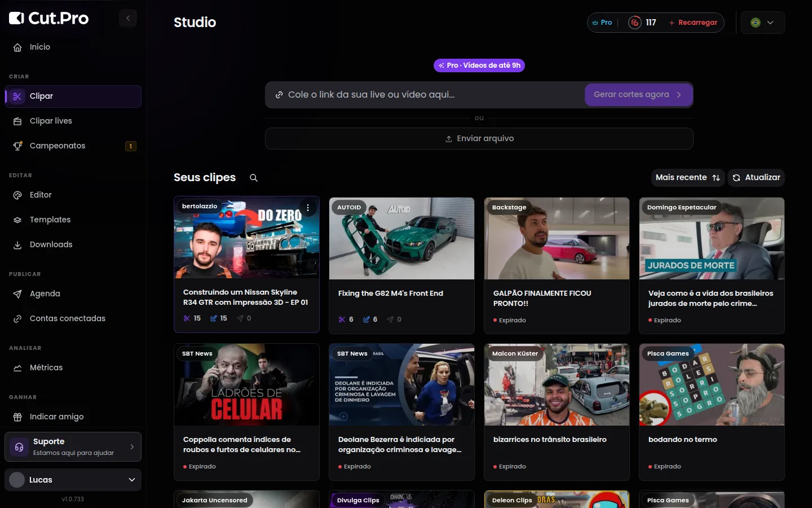The image size is (812, 508).
Task: Click the Expirado status on the Backstage card
Action: click(510, 321)
